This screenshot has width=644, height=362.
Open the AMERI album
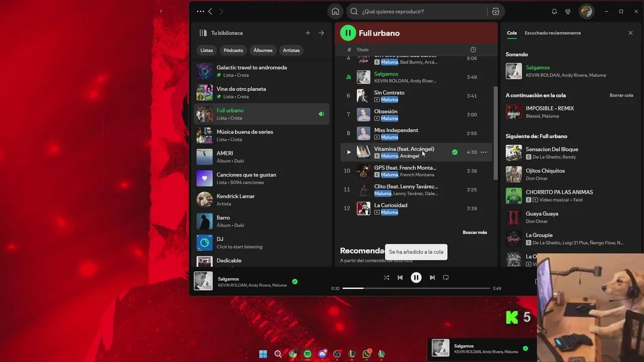coord(262,157)
